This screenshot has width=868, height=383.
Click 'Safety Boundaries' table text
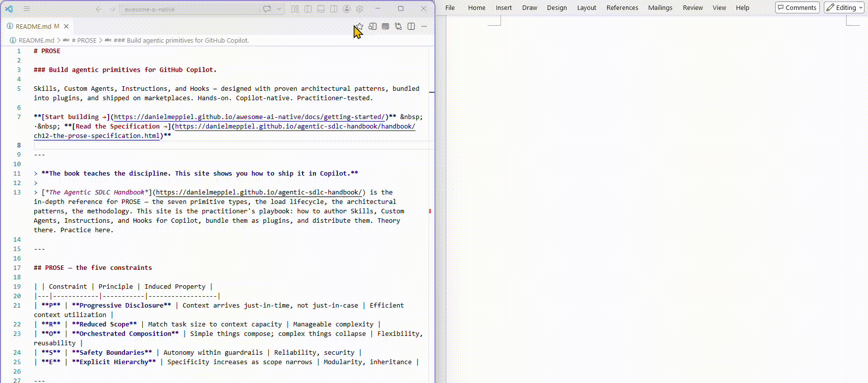112,353
